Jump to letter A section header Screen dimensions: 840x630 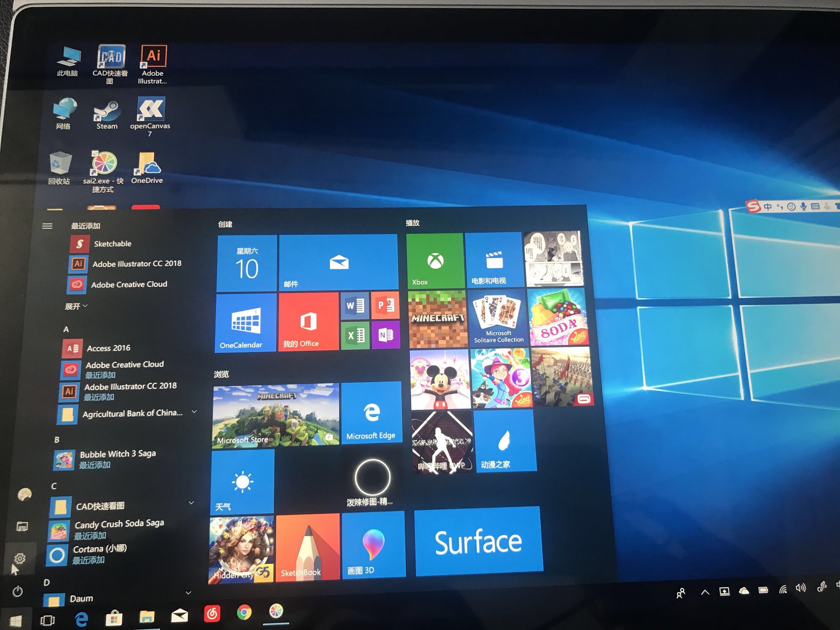[66, 329]
